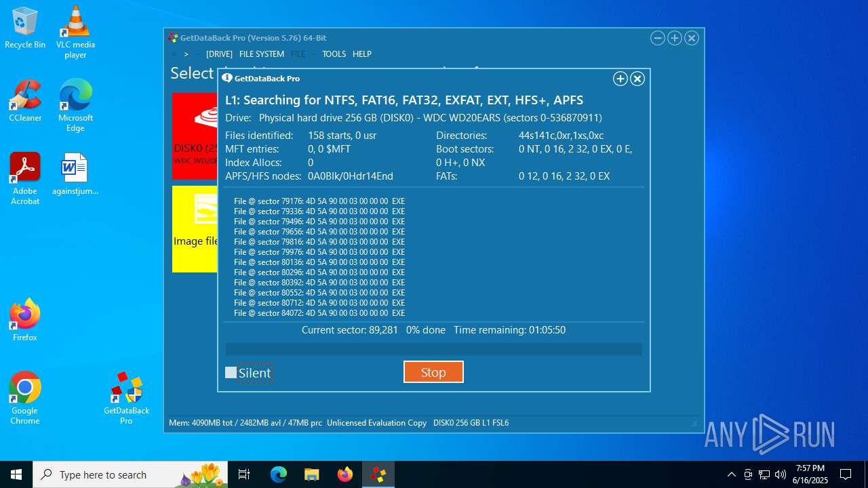The height and width of the screenshot is (488, 868).
Task: Select the file entry at sector 79336
Action: coord(319,211)
